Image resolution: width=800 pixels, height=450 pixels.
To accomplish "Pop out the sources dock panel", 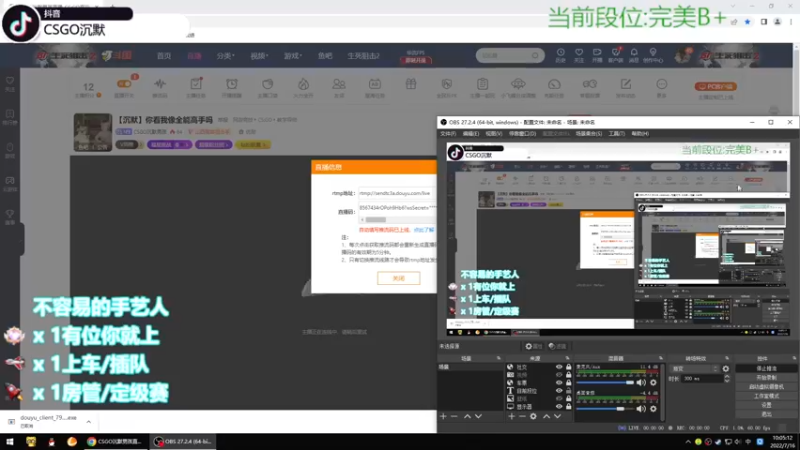I will point(567,358).
